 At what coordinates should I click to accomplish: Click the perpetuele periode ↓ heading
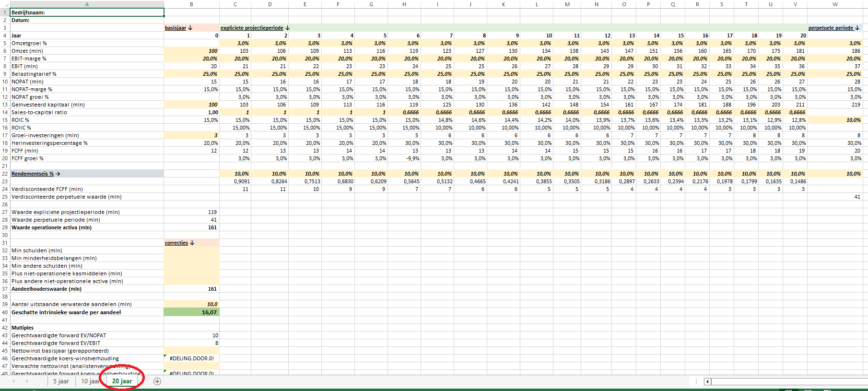click(x=834, y=28)
